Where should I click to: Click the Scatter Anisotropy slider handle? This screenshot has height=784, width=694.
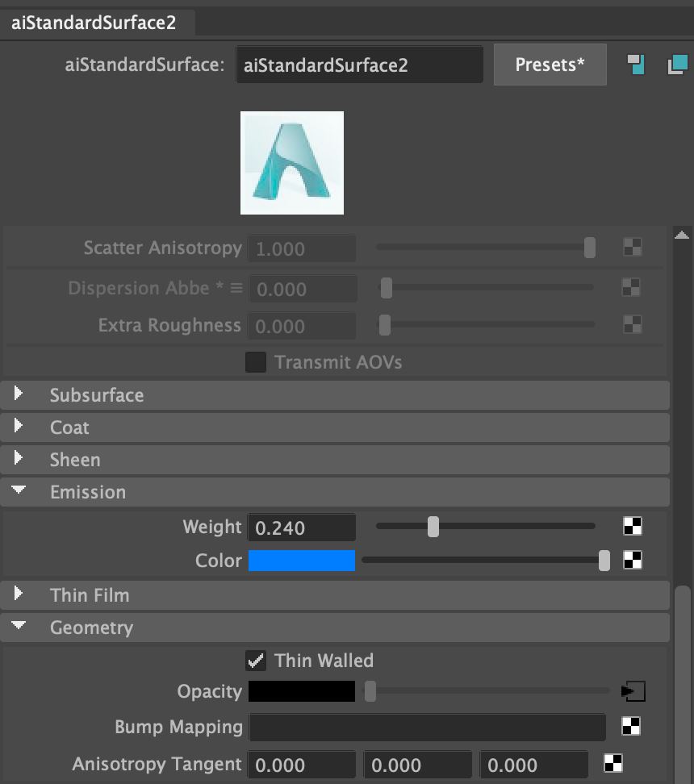590,248
